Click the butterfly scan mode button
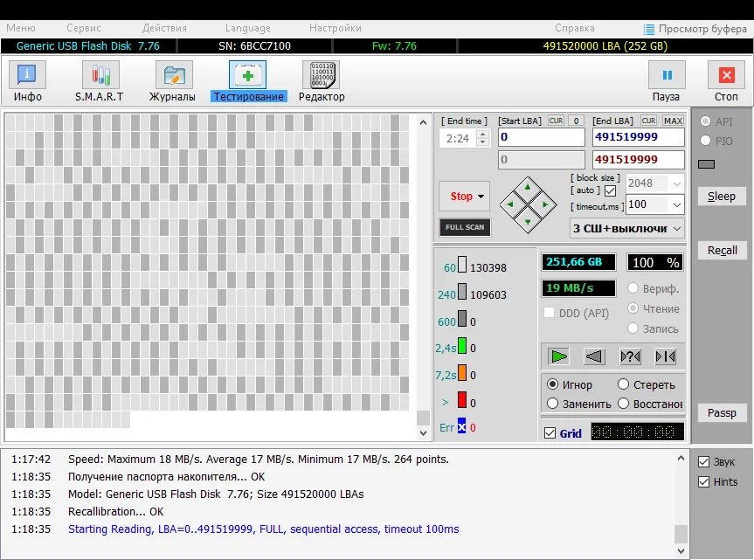 pos(665,356)
